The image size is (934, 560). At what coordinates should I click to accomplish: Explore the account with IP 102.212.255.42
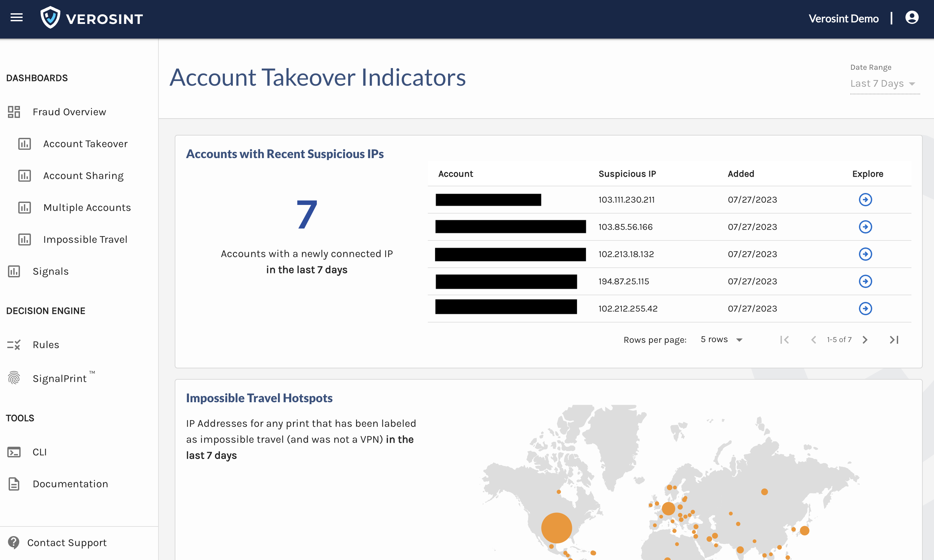[x=865, y=309]
